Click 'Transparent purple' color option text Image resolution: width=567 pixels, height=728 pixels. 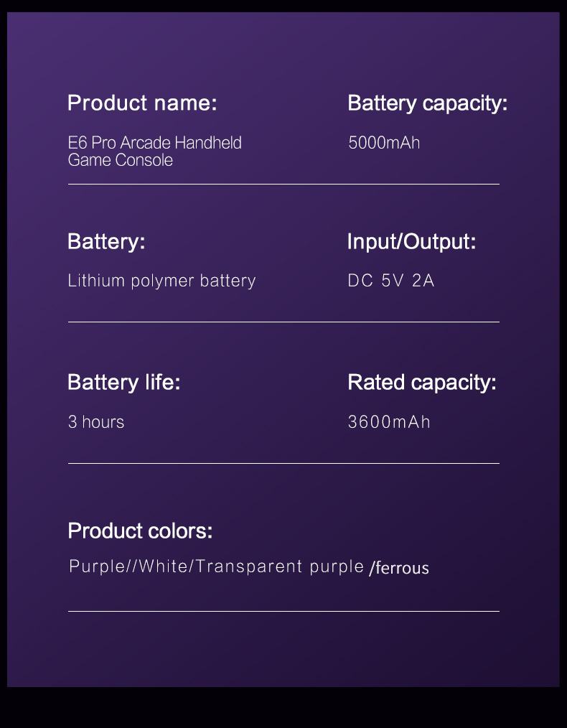[279, 567]
